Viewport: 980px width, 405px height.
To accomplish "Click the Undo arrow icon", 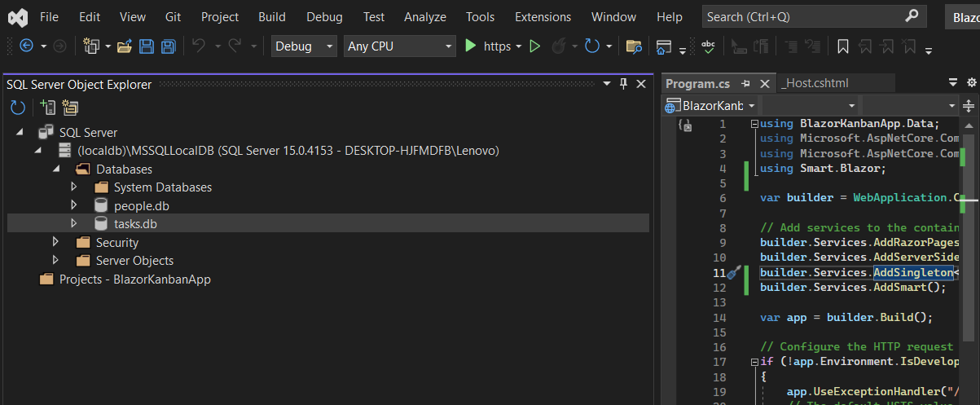I will click(199, 46).
